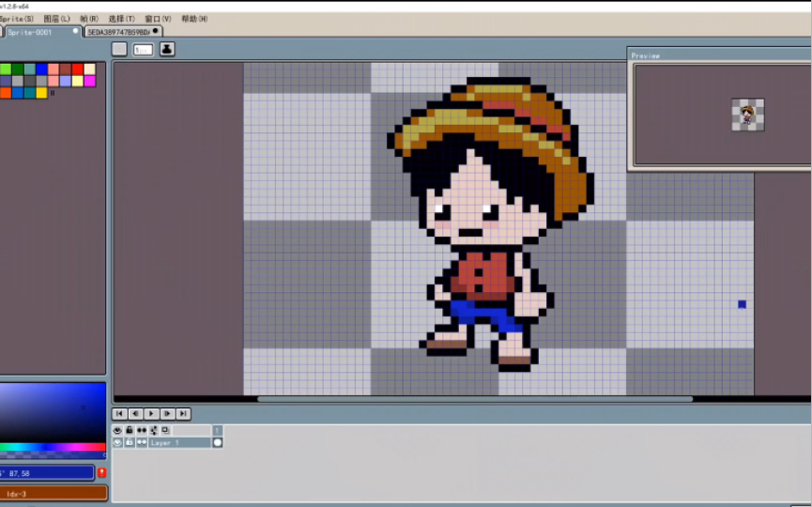This screenshot has width=812, height=507.
Task: Pick the magenta palette swatch
Action: click(x=89, y=81)
